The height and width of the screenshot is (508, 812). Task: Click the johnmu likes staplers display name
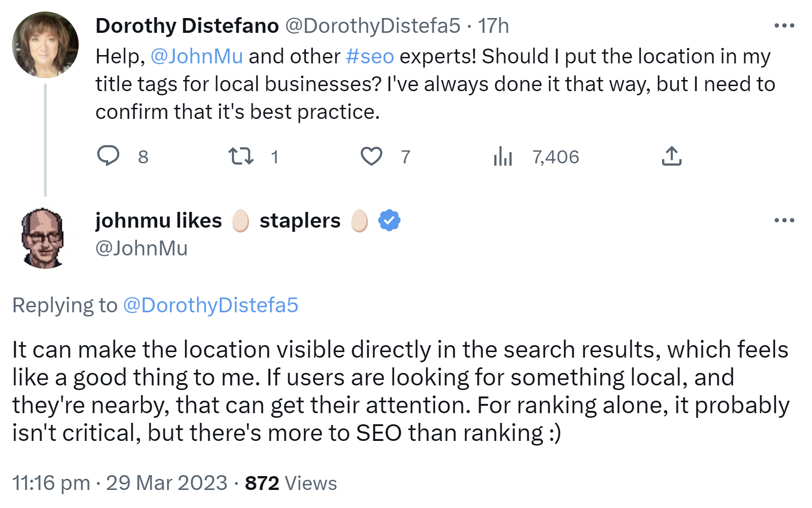pos(217,221)
